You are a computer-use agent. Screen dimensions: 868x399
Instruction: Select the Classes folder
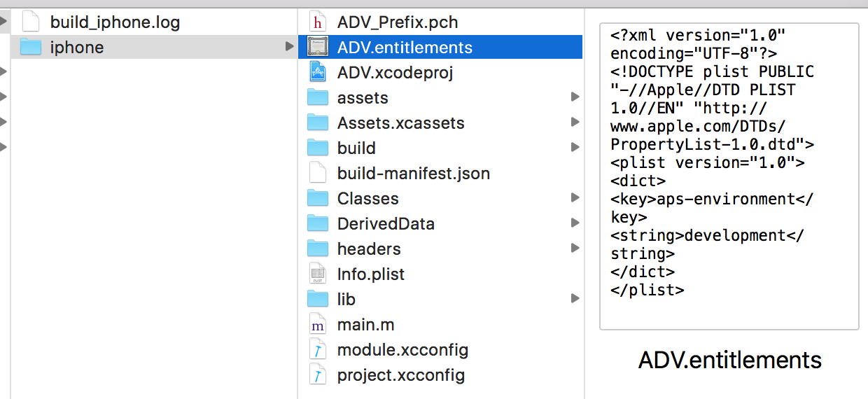[x=440, y=198]
